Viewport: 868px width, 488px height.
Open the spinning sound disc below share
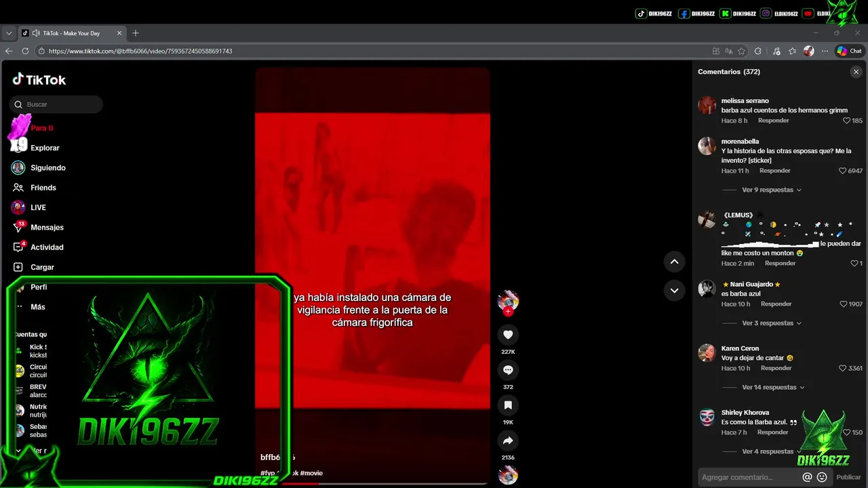508,476
